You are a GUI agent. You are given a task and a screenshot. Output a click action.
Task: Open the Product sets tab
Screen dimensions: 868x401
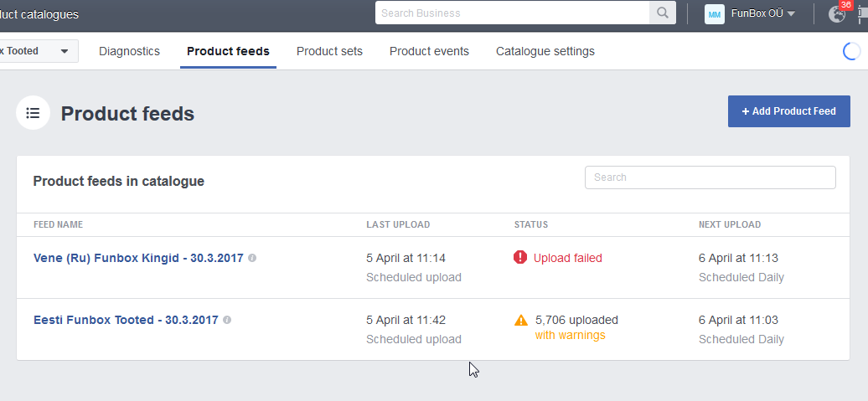pyautogui.click(x=329, y=51)
